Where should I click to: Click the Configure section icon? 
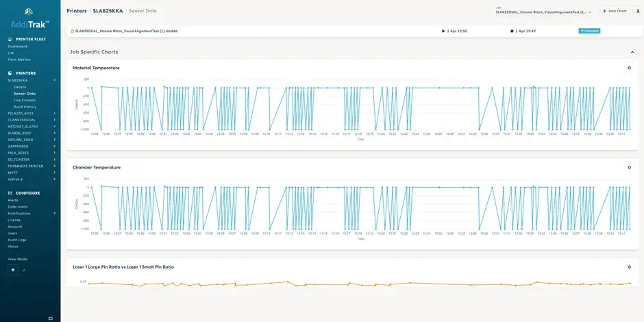10,193
